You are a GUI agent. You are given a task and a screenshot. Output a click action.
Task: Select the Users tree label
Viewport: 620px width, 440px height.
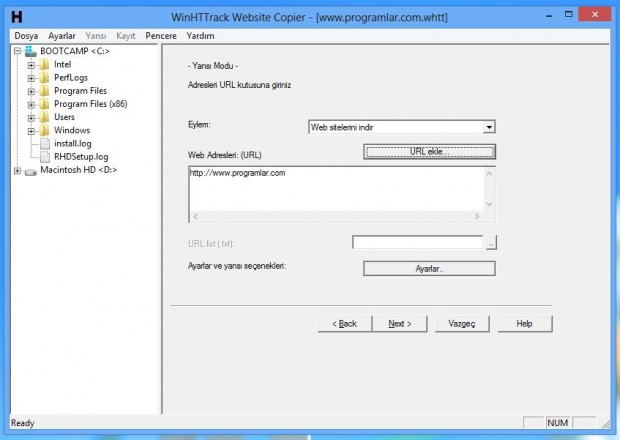(x=64, y=117)
